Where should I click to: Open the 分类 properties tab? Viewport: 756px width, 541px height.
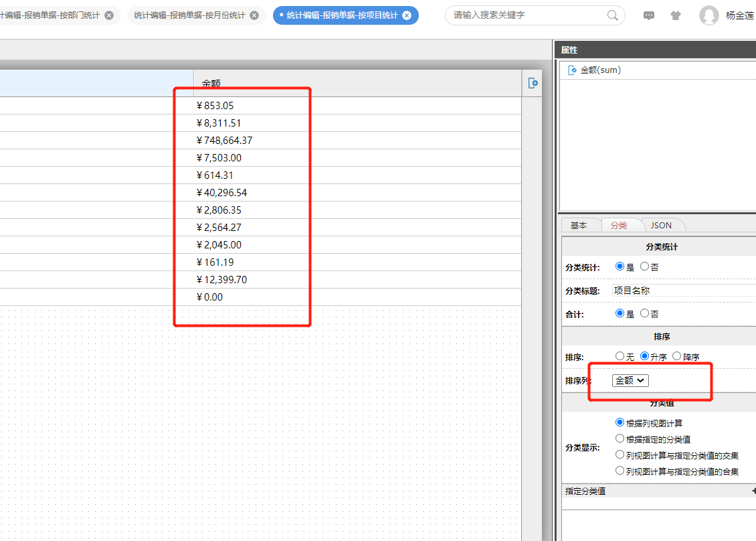pyautogui.click(x=619, y=226)
